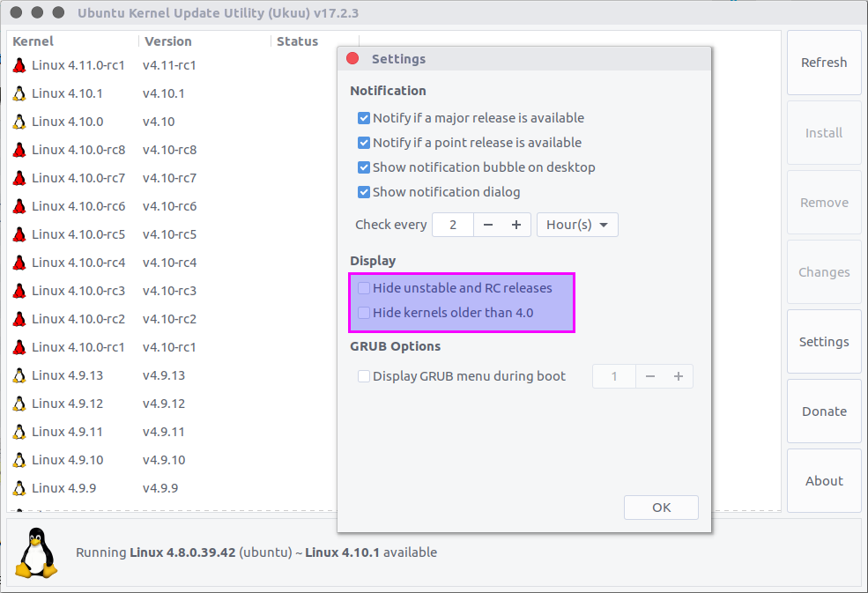Image resolution: width=868 pixels, height=593 pixels.
Task: Open Settings from the side panel
Action: point(824,342)
